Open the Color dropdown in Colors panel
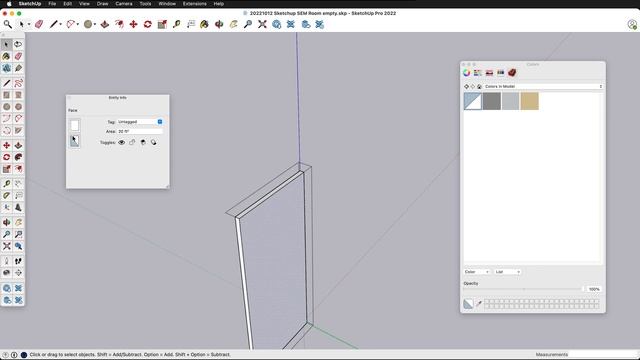Image resolution: width=640 pixels, height=360 pixels. click(x=476, y=272)
